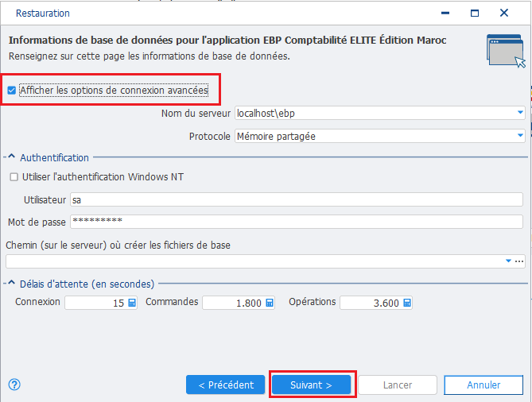The width and height of the screenshot is (532, 402).
Task: Click the Suivant button
Action: click(311, 385)
